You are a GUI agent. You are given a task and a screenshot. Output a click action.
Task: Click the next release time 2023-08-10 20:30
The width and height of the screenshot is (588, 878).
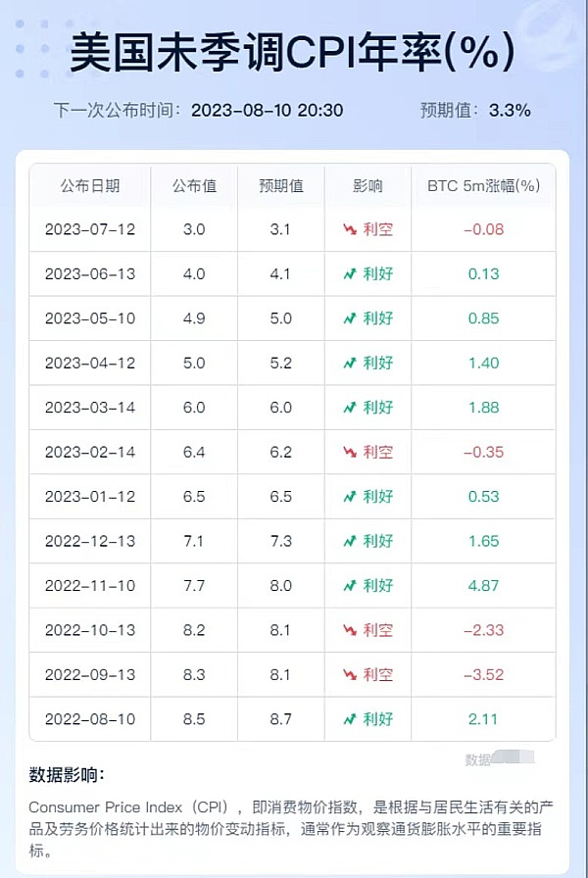pos(268,111)
